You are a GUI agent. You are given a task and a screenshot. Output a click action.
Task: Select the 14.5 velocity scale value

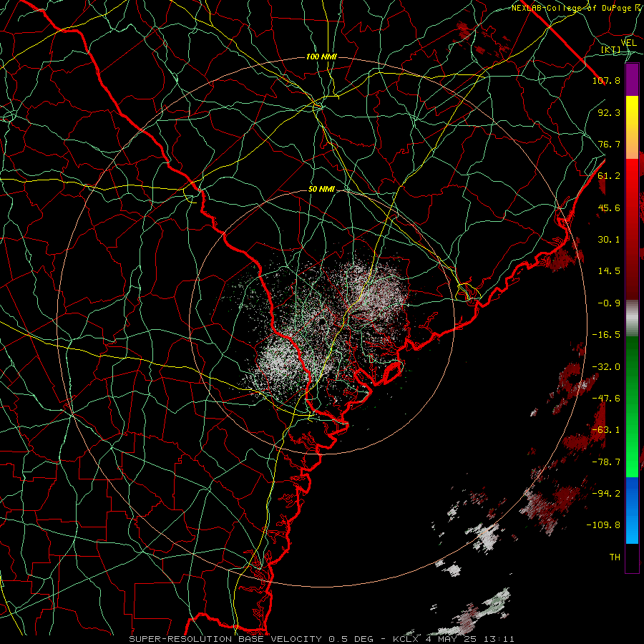[609, 271]
